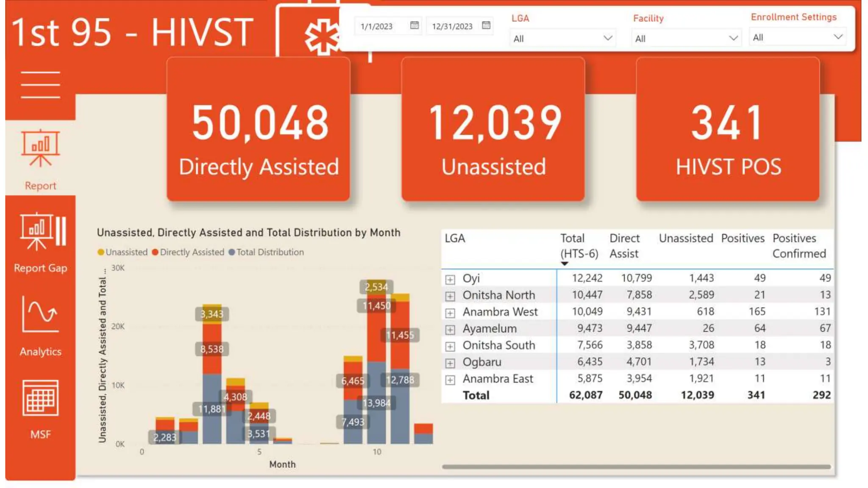
Task: Open the Report Gap page icon
Action: [42, 231]
